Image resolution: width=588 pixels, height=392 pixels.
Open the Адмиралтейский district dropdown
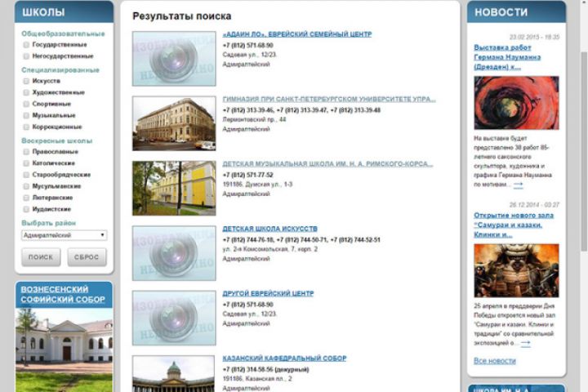65,235
